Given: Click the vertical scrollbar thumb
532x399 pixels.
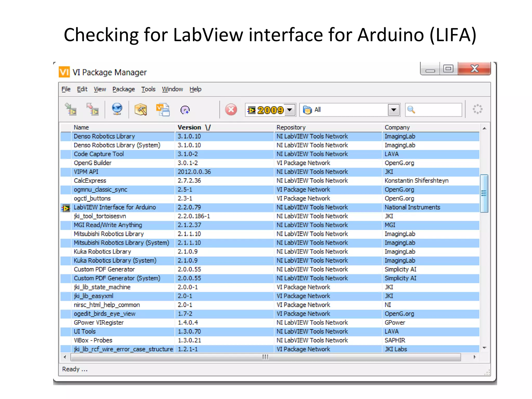Looking at the screenshot, I should click(484, 194).
